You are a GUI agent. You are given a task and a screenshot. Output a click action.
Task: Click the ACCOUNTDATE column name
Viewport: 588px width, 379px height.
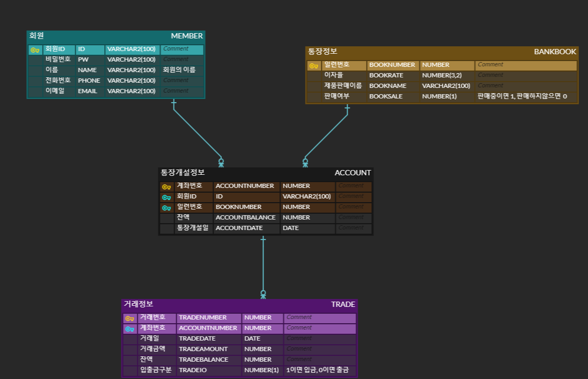click(x=239, y=228)
